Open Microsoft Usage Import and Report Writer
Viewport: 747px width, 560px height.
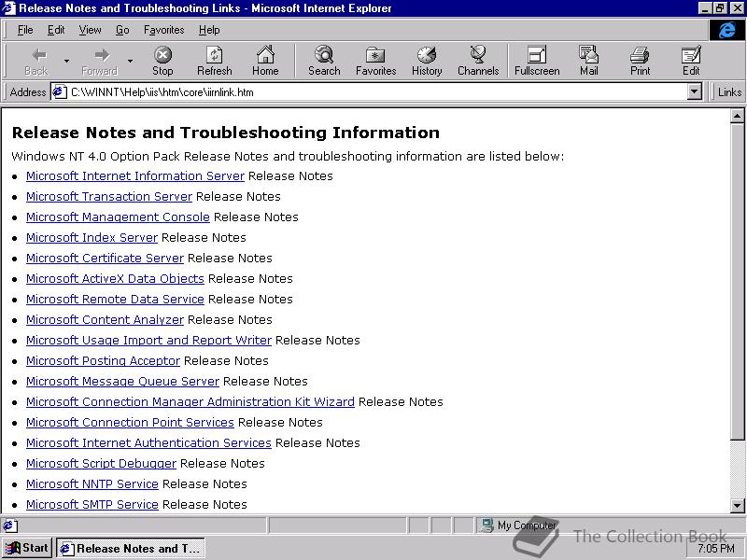click(148, 340)
